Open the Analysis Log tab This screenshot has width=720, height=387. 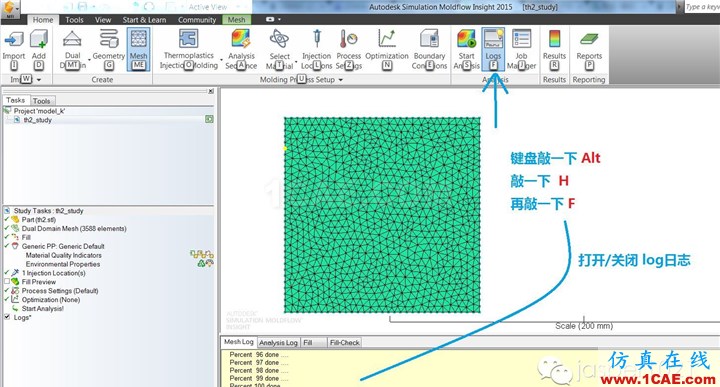(x=278, y=343)
